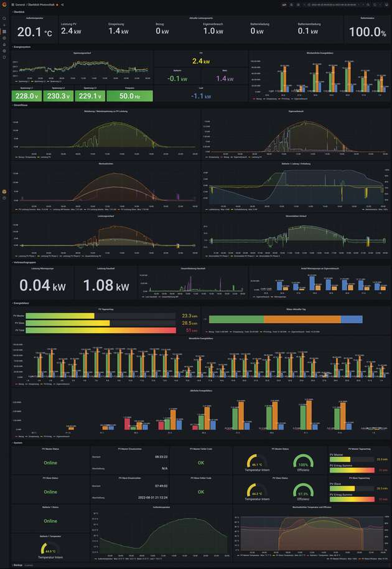The height and width of the screenshot is (569, 392).
Task: Share the dashboard using the share icon
Action: tap(63, 4)
